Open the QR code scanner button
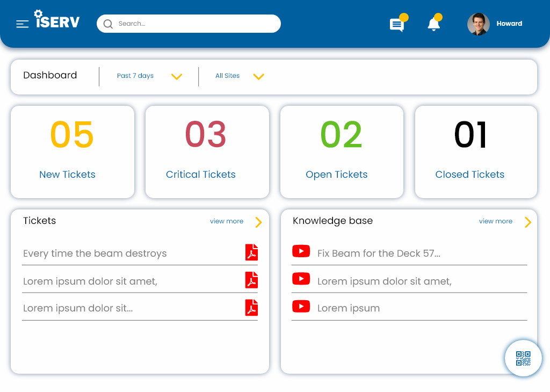This screenshot has height=392, width=550. pos(523,358)
